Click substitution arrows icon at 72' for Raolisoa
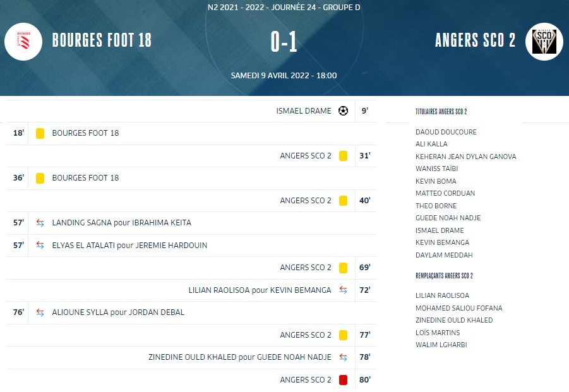 (x=343, y=290)
